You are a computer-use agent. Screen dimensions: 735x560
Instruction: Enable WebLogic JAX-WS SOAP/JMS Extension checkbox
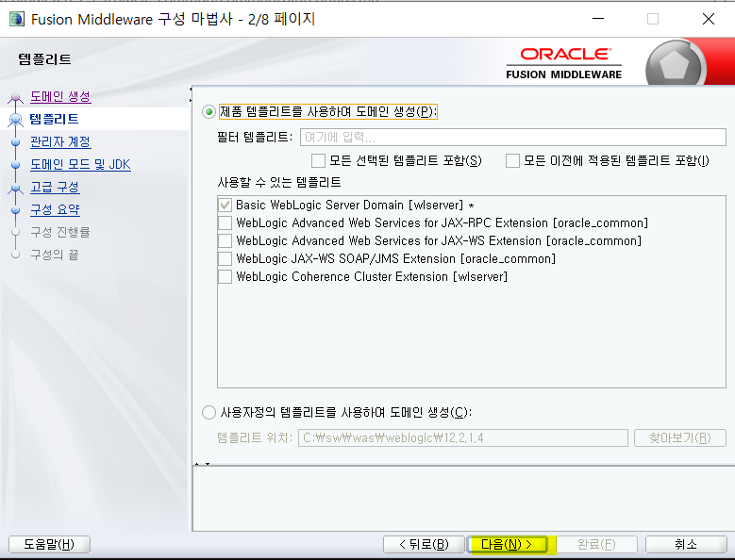[x=225, y=258]
